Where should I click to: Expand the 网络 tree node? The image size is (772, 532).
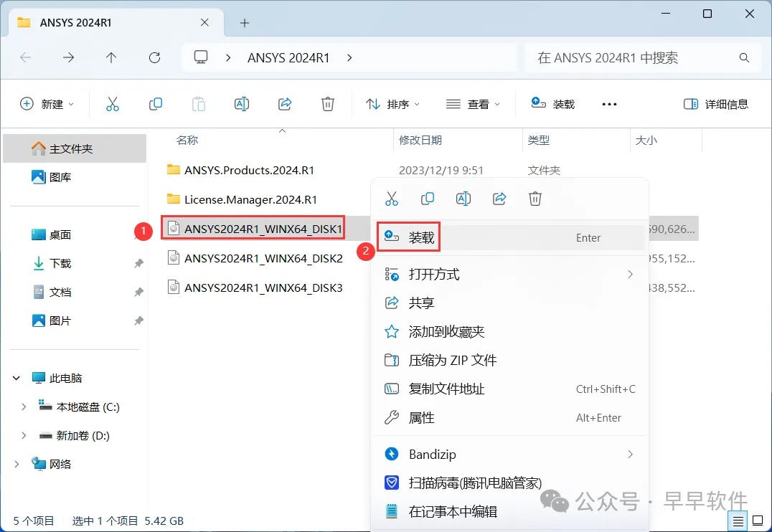[17, 464]
